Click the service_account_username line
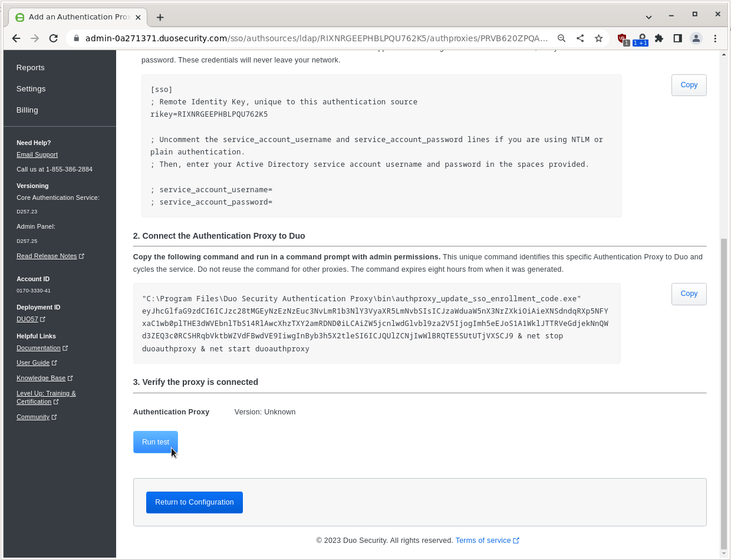This screenshot has width=731, height=560. 212,190
